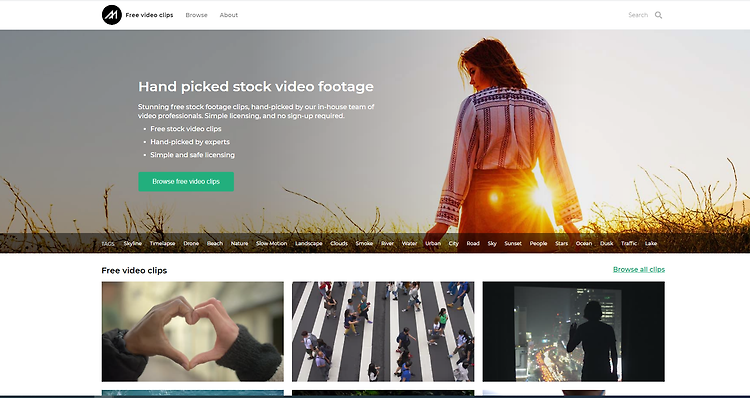Select the Urban tag
Screen dimensions: 750x398
433,243
